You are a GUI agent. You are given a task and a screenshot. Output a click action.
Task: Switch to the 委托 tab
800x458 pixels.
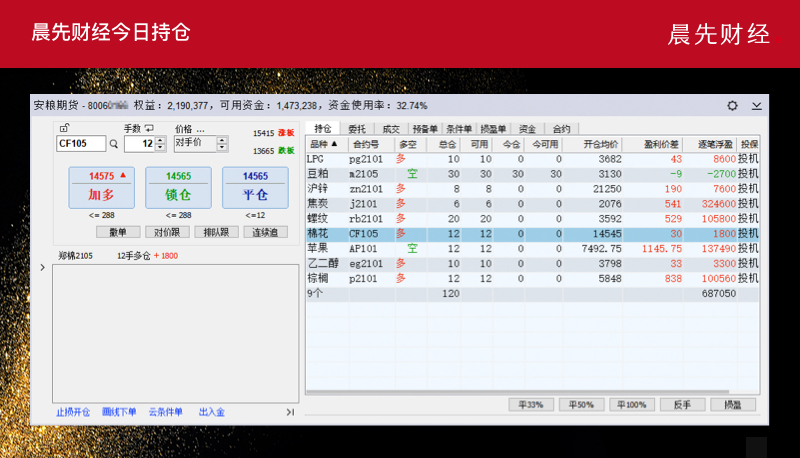(357, 129)
